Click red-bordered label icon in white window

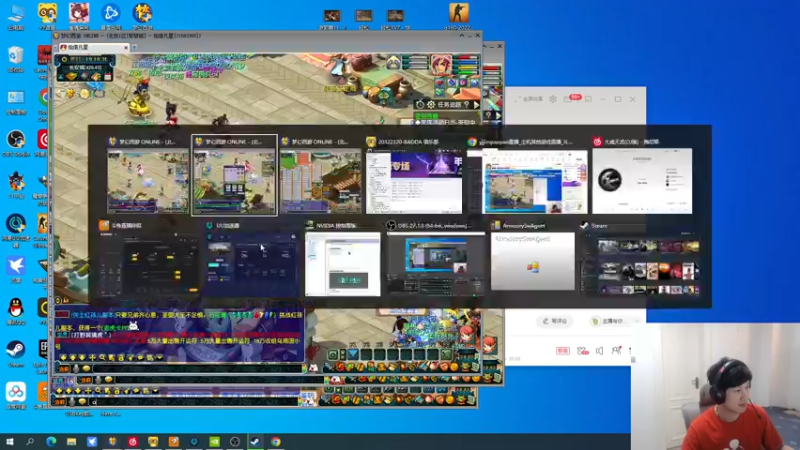(562, 351)
